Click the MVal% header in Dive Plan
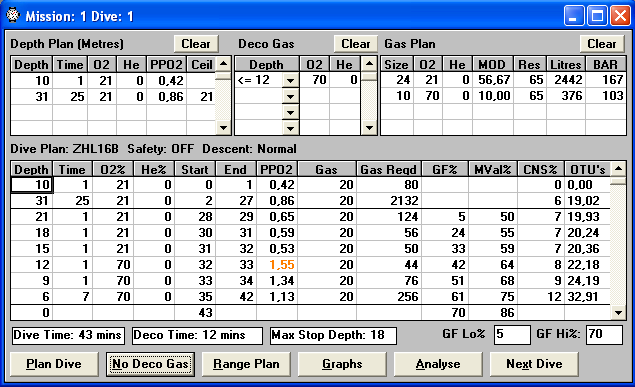 pyautogui.click(x=493, y=169)
